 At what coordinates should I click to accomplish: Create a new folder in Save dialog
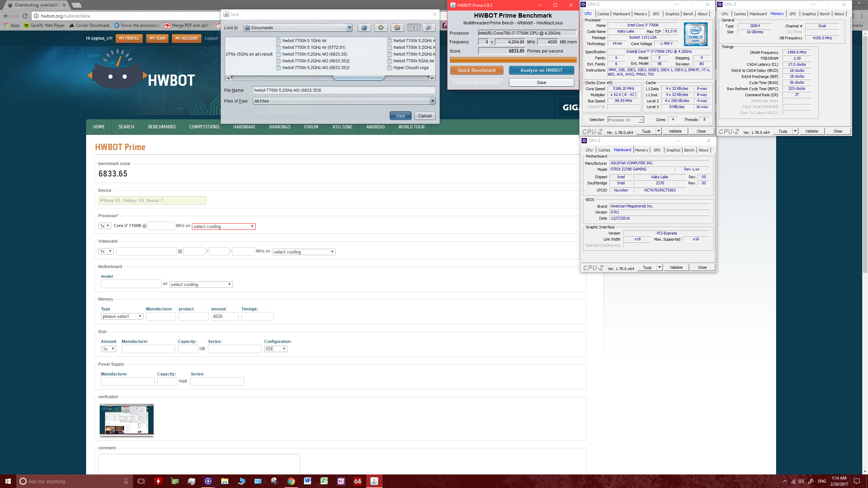397,27
